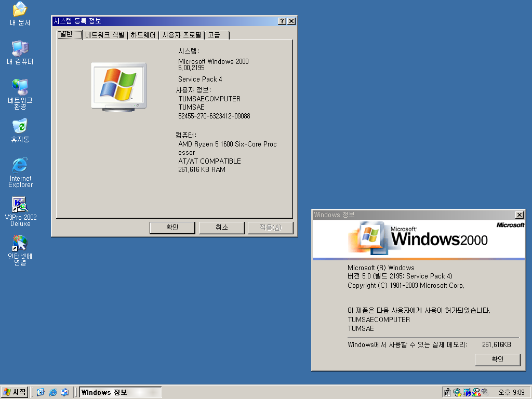Close the Windows 정보 dialog
This screenshot has height=399, width=532.
point(520,215)
